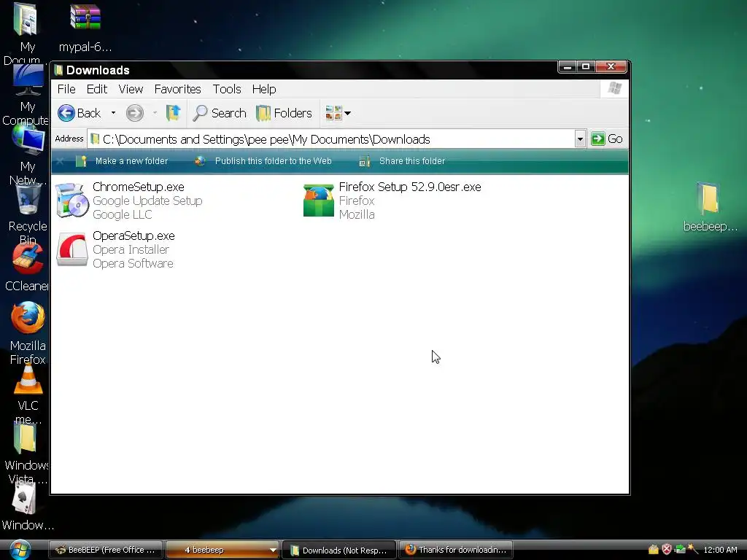Screen dimensions: 747x560
Task: Open the Forward history dropdown arrow
Action: (155, 113)
